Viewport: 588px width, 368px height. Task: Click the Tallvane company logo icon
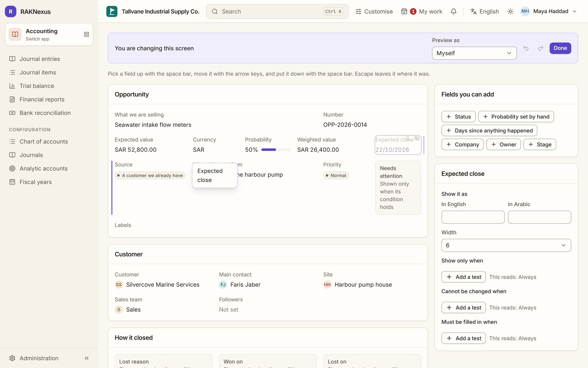(112, 11)
